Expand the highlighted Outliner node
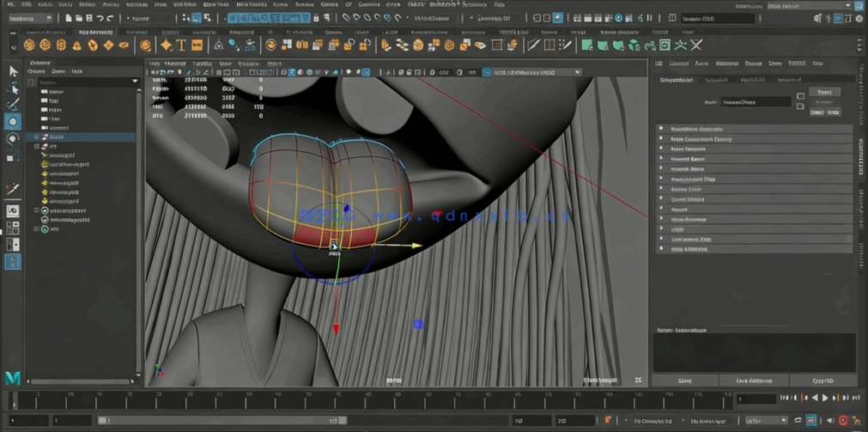868x432 pixels. tap(37, 137)
